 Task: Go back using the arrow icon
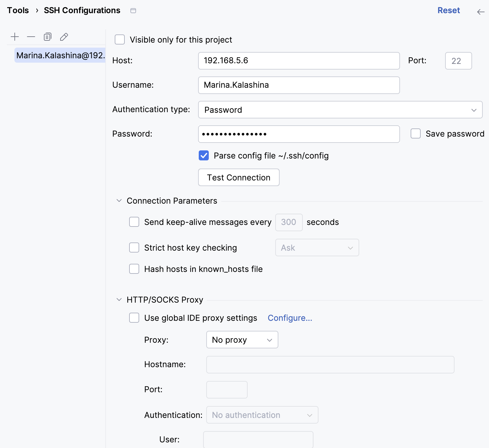click(480, 12)
